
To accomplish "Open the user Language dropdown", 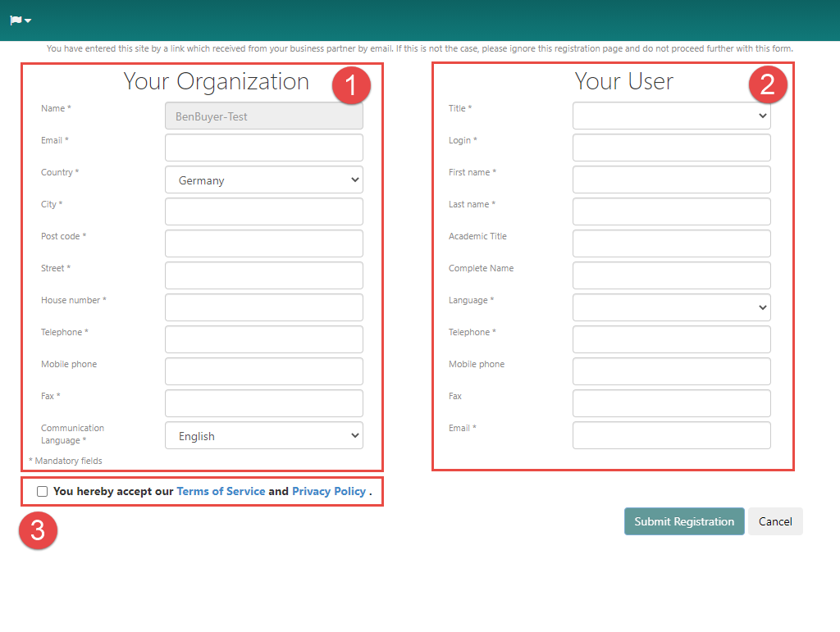I will coord(671,307).
